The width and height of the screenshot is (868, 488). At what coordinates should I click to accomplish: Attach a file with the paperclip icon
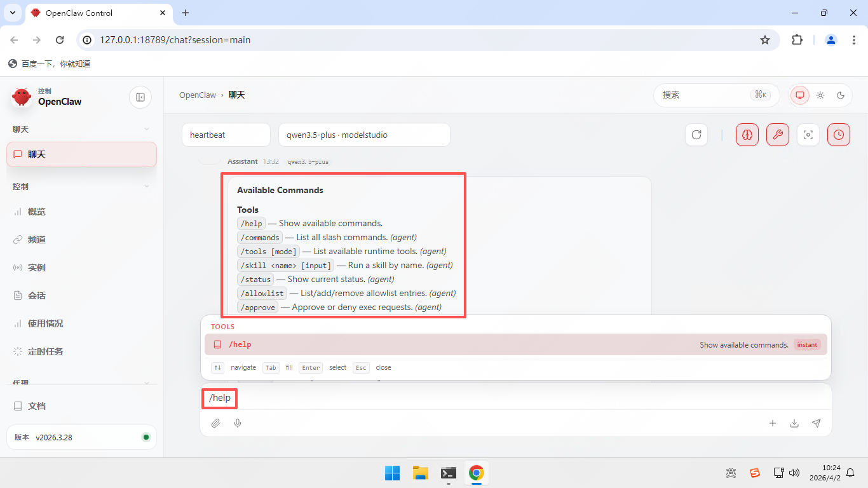(x=216, y=423)
